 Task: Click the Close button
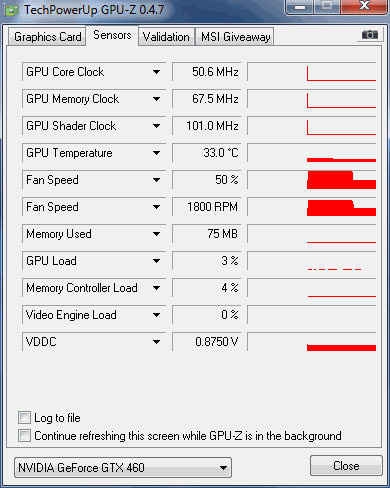coord(346,466)
